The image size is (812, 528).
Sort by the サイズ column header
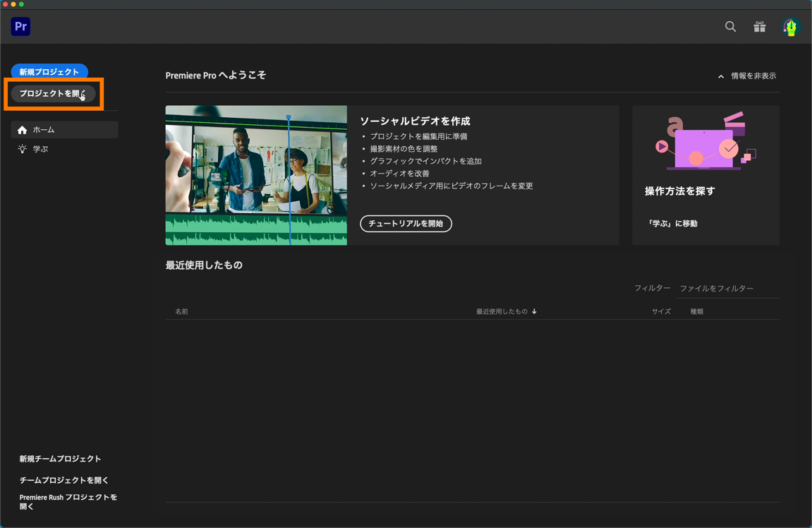[661, 311]
